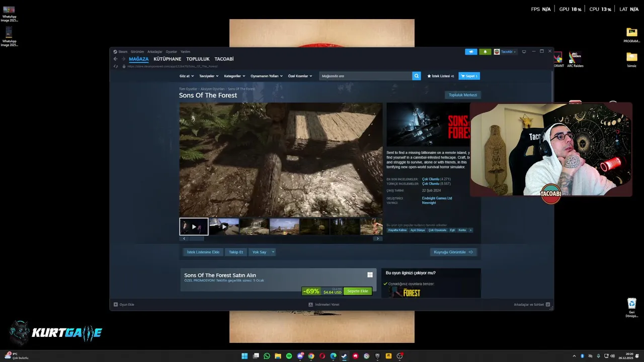Click the volume icon in system tray
The image size is (644, 362).
click(613, 356)
